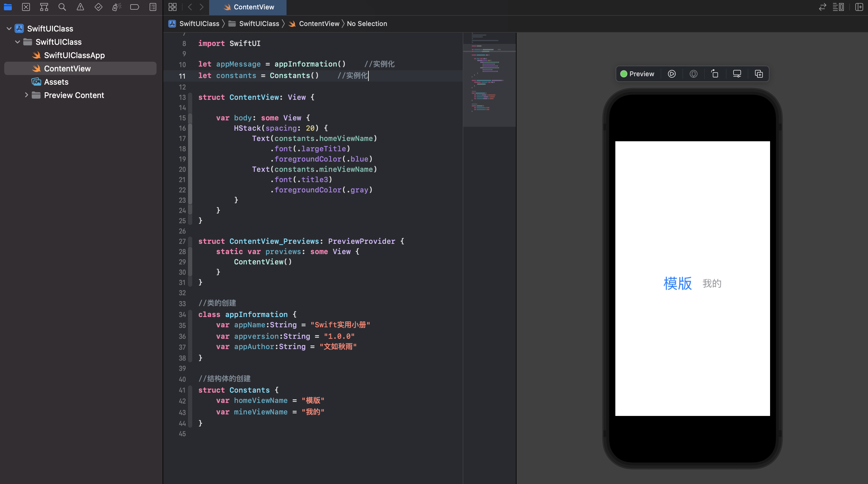Select Assets in project navigator
Viewport: 868px width, 484px height.
click(56, 82)
